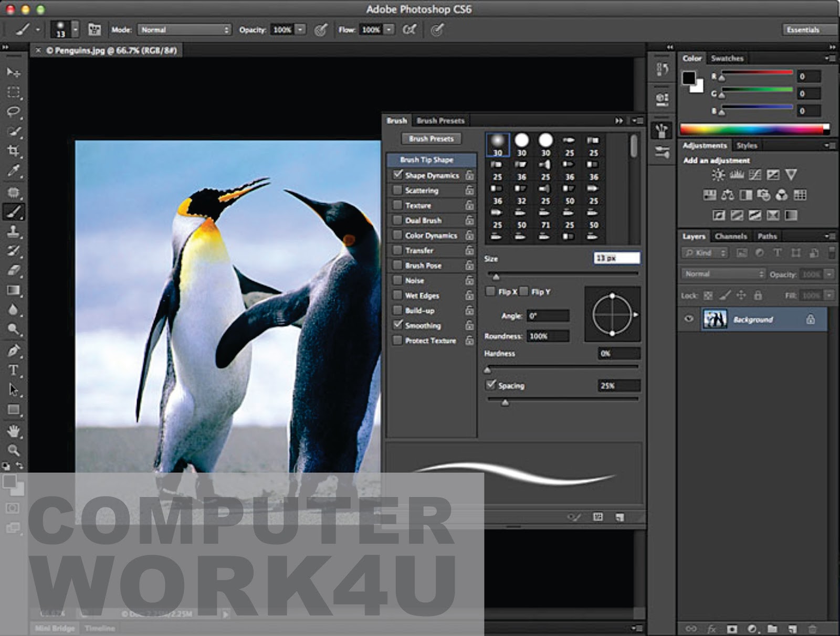
Task: Open the layer Kind filter dropdown
Action: tap(705, 253)
